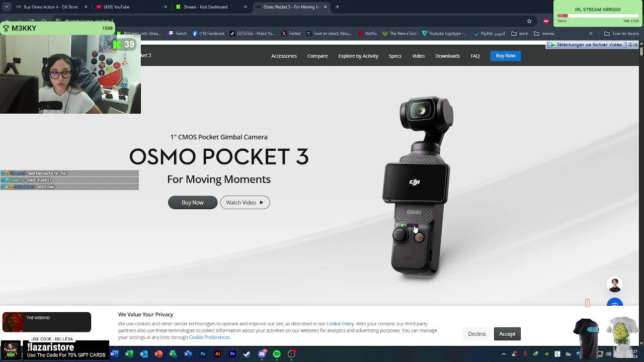Open Spotify from the taskbar
The height and width of the screenshot is (362, 644).
pyautogui.click(x=277, y=354)
